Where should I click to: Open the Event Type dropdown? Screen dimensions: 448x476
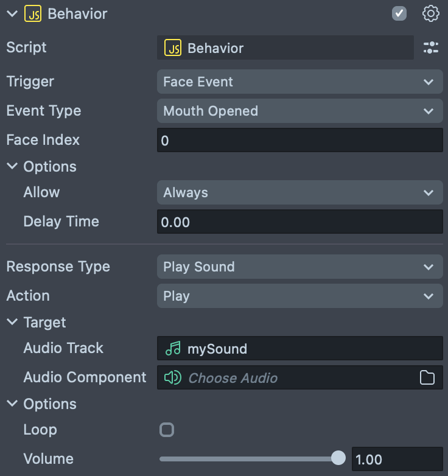[299, 111]
